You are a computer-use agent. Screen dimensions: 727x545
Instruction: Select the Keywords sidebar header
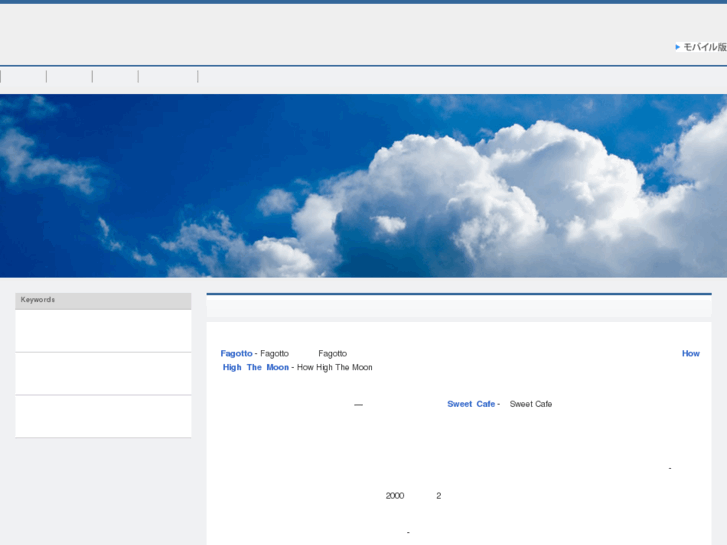103,301
